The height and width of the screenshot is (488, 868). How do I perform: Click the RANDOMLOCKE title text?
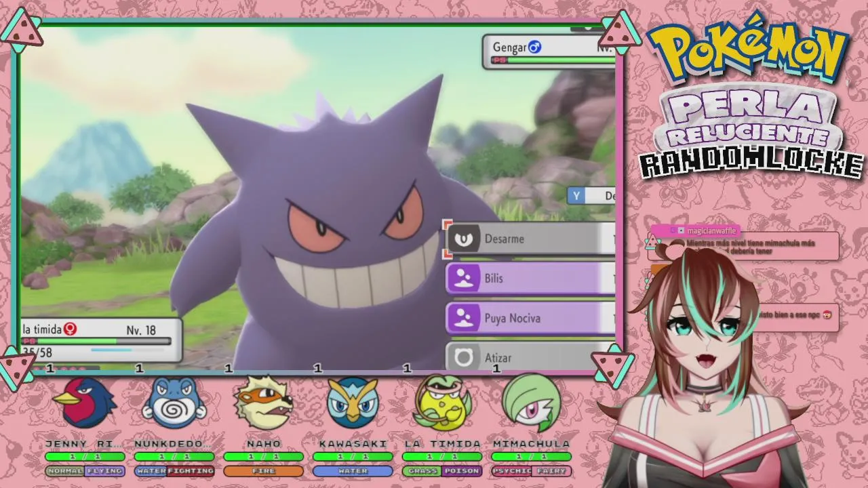click(x=751, y=164)
